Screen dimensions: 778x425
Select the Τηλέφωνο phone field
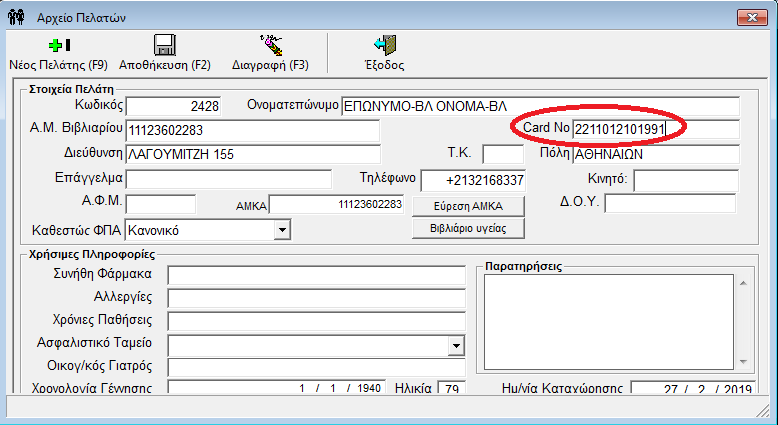point(473,180)
